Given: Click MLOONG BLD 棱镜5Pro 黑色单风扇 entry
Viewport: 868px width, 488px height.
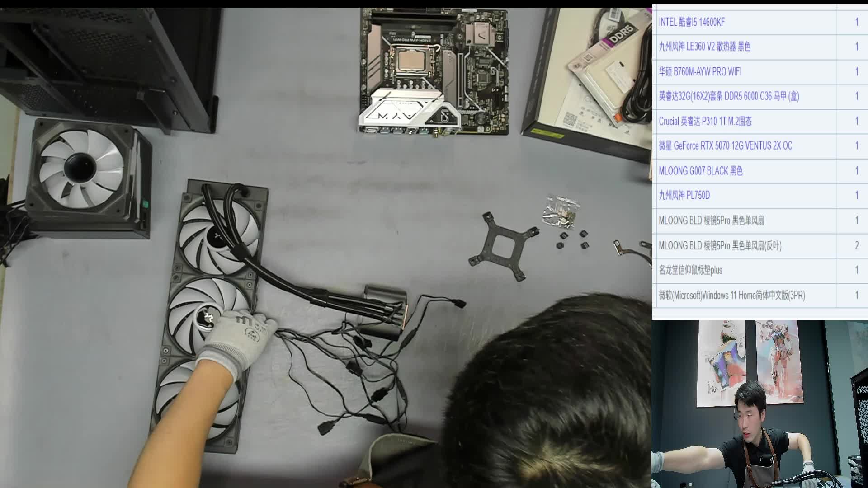Looking at the screenshot, I should pos(711,221).
